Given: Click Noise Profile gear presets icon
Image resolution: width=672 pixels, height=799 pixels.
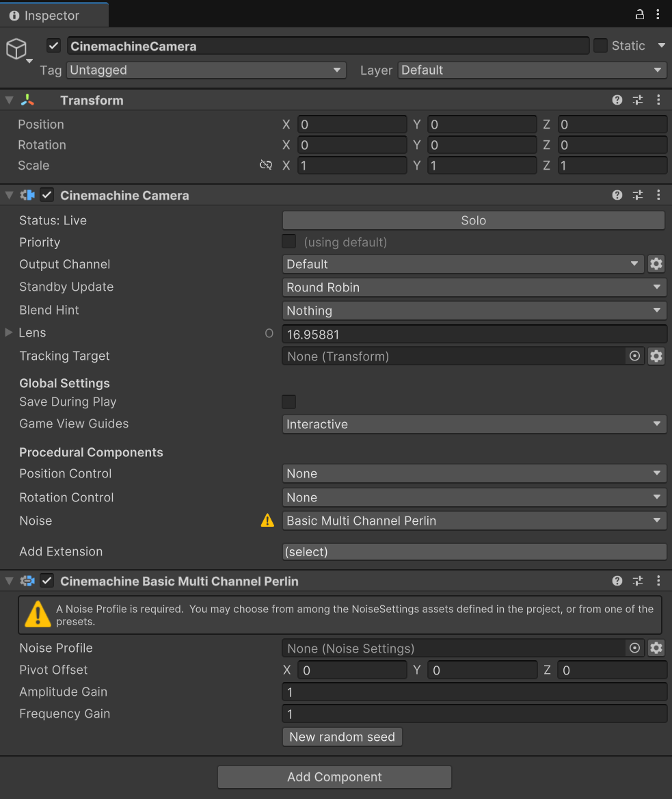Looking at the screenshot, I should pos(656,649).
